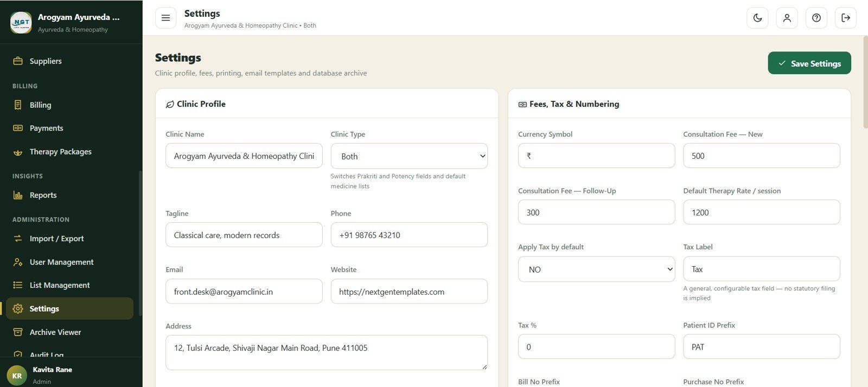Open help question mark icon

click(816, 18)
